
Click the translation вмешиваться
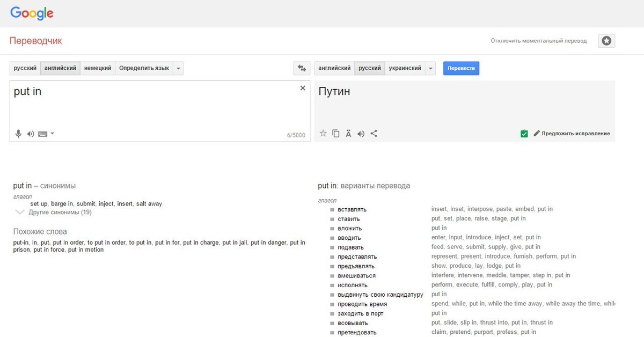[x=357, y=276]
